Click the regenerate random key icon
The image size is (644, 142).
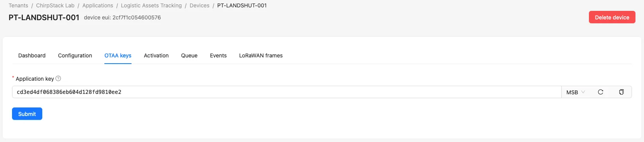[x=601, y=92]
